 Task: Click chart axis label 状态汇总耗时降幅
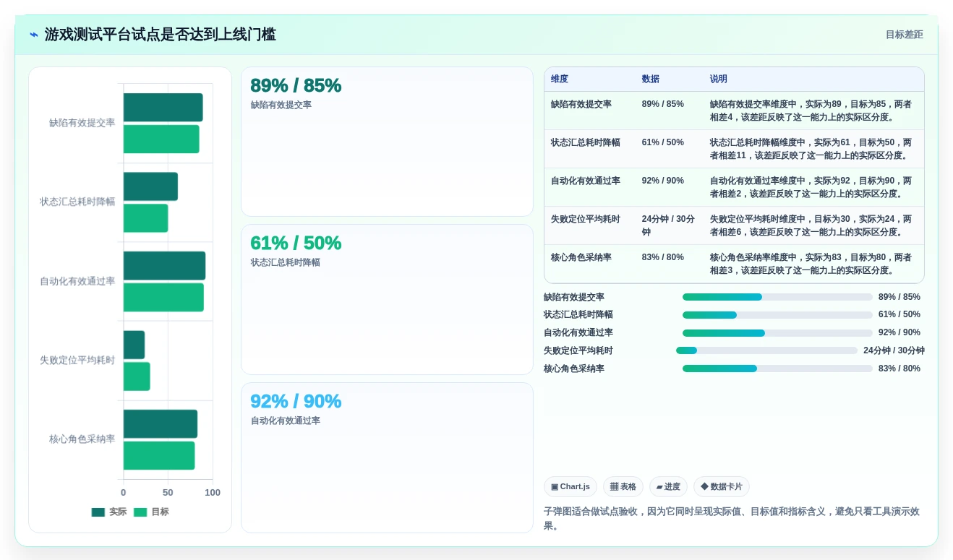pyautogui.click(x=77, y=202)
